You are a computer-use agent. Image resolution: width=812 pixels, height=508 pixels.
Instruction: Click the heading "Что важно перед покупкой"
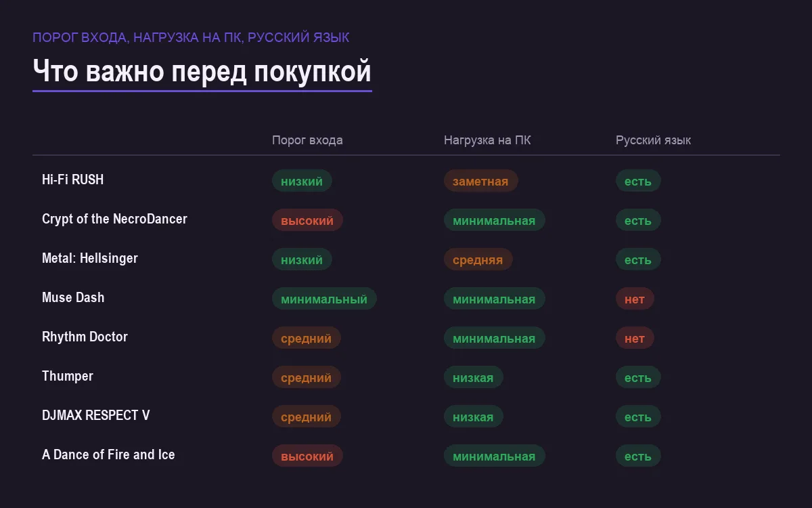tap(202, 71)
